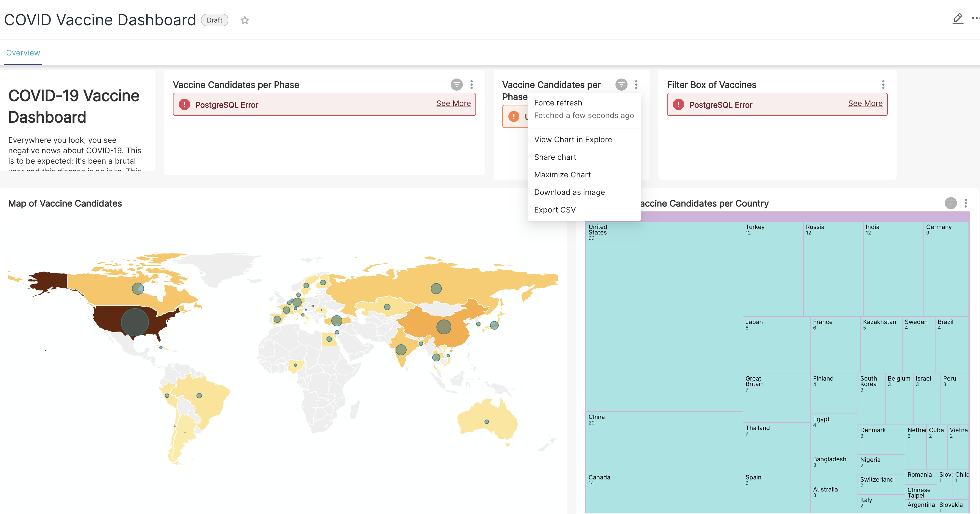Click Download as image
Image resolution: width=980 pixels, height=514 pixels.
point(570,192)
